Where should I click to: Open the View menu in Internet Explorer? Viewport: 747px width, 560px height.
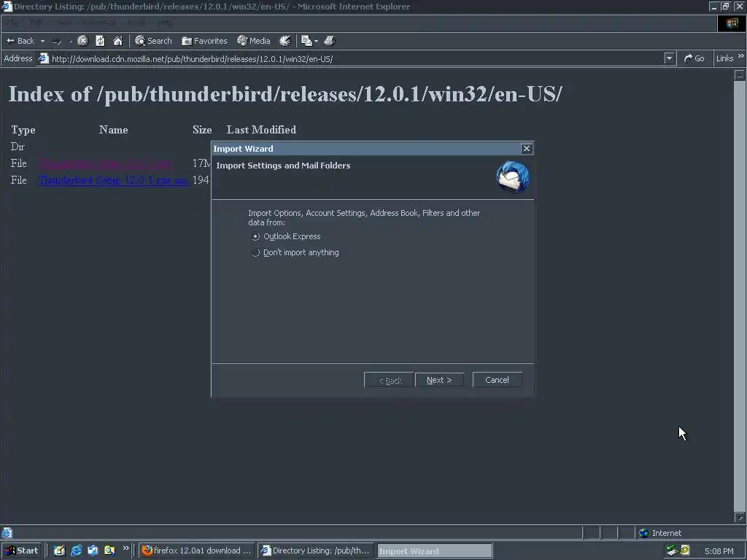[x=64, y=23]
